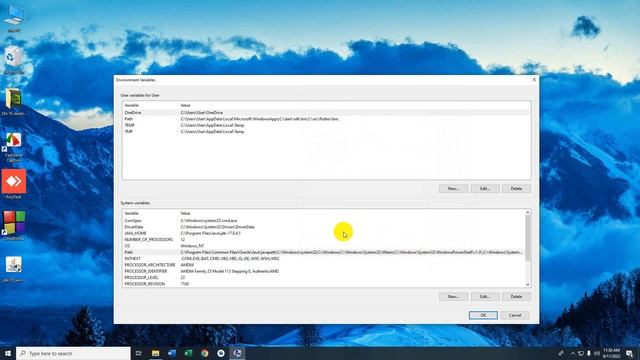Open Excel from the taskbar
The height and width of the screenshot is (360, 640).
pyautogui.click(x=188, y=353)
